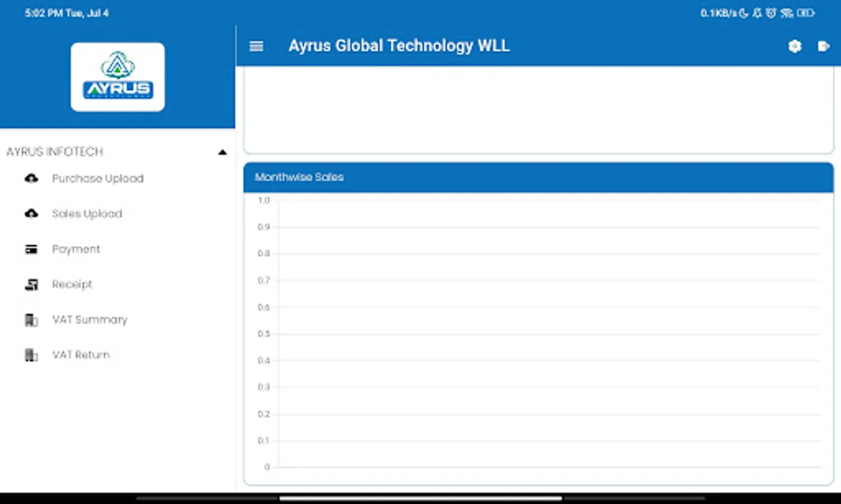Tap the battery icon in status bar
The height and width of the screenshot is (504, 841).
point(806,13)
